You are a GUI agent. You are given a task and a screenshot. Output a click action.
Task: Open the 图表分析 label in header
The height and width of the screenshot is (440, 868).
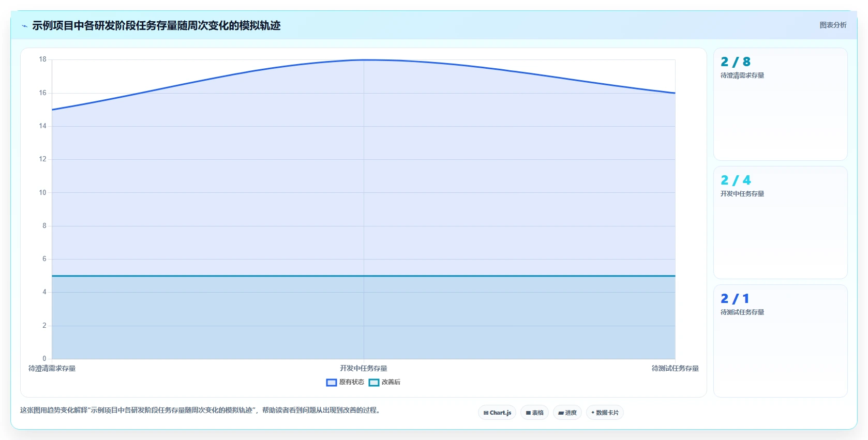coord(833,25)
